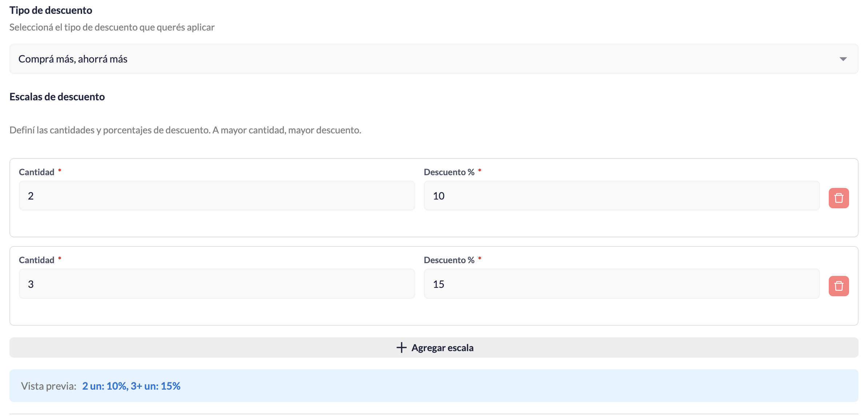This screenshot has width=868, height=418.
Task: Delete the first discount scale with quantity 2
Action: pos(839,198)
